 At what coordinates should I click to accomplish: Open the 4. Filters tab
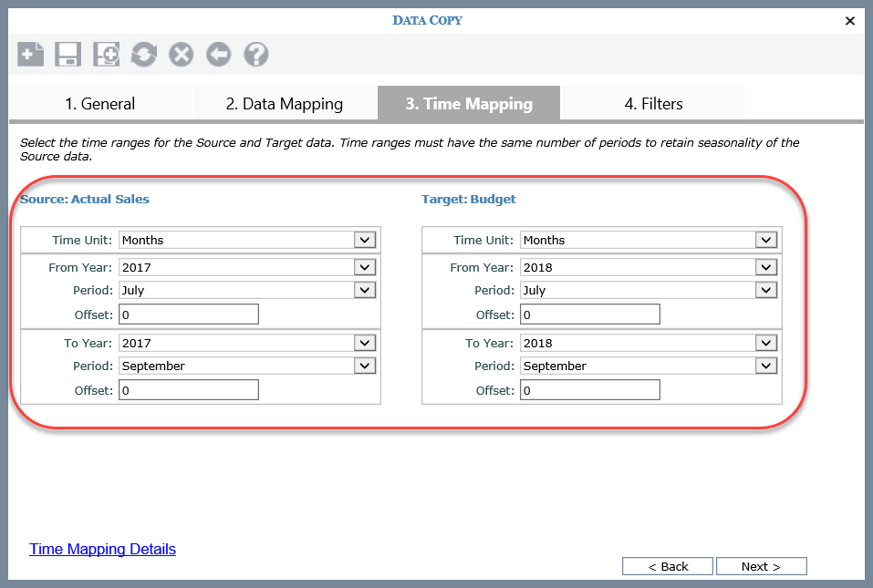click(653, 104)
